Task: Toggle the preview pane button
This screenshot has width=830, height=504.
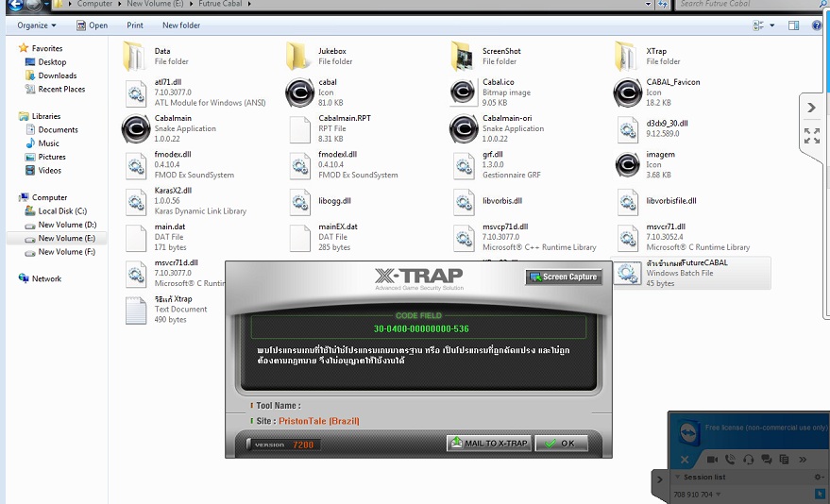Action: click(793, 25)
